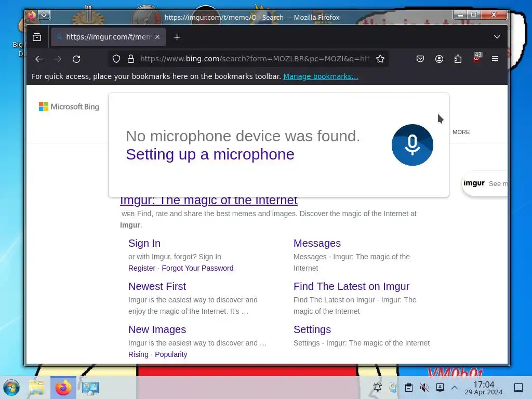Close the imgur.com search tab

coord(157,37)
